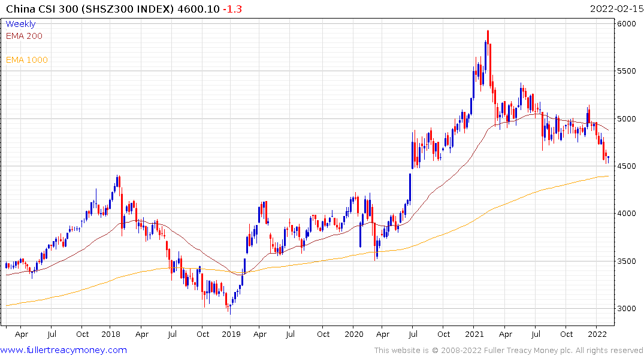Click the copyright Fuller Treacy Money text

(509, 351)
